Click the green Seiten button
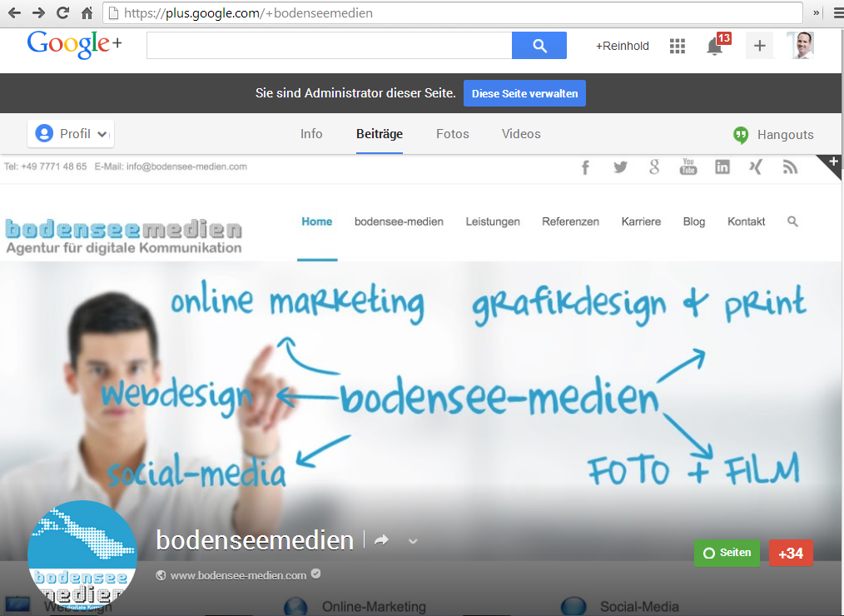844x616 pixels. tap(727, 553)
